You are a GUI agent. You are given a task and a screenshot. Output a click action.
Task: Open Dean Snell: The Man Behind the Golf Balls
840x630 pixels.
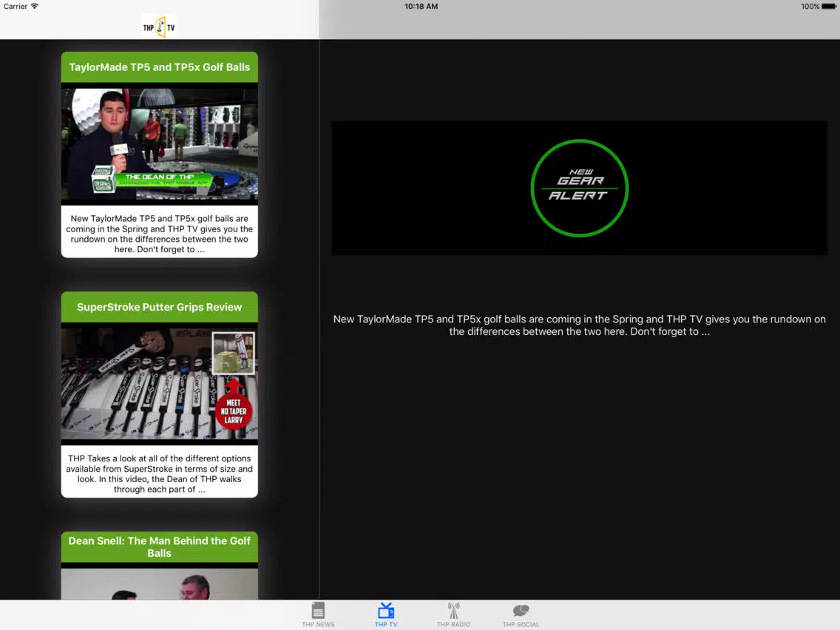click(160, 546)
